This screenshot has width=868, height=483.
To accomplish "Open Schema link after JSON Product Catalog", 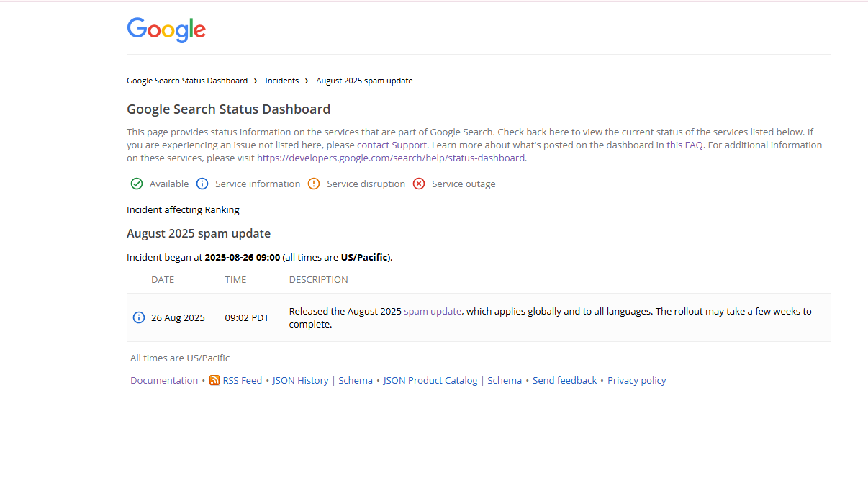I will 505,380.
